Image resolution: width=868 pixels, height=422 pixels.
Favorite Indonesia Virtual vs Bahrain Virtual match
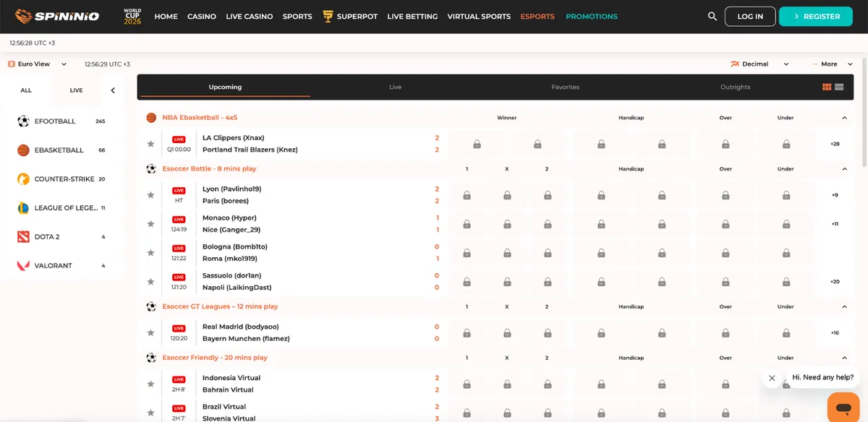pyautogui.click(x=150, y=384)
